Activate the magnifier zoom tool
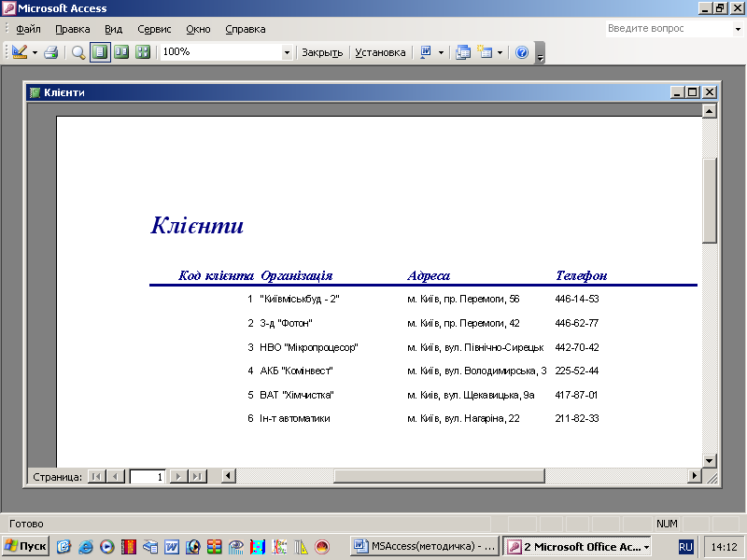Viewport: 747px width, 560px height. (78, 52)
